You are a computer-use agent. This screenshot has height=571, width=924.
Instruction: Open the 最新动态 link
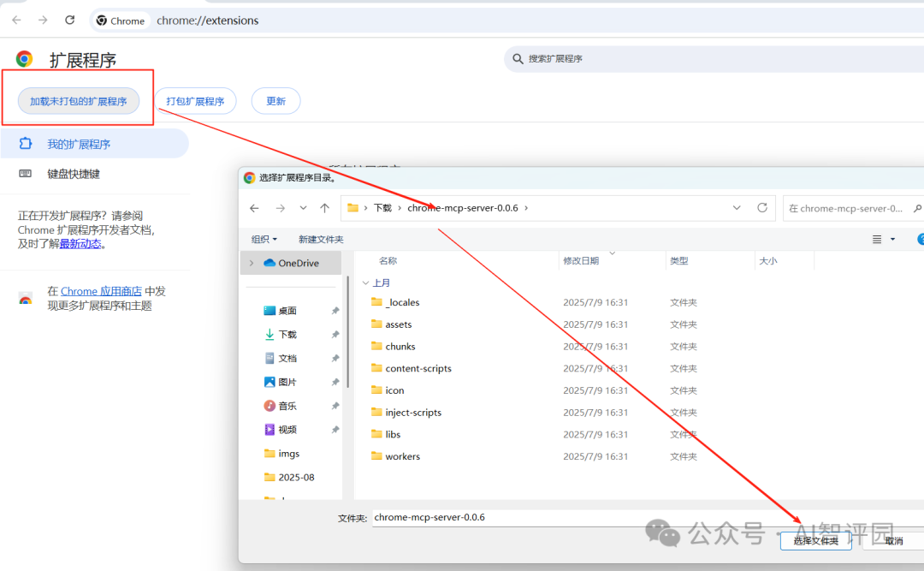click(x=80, y=244)
